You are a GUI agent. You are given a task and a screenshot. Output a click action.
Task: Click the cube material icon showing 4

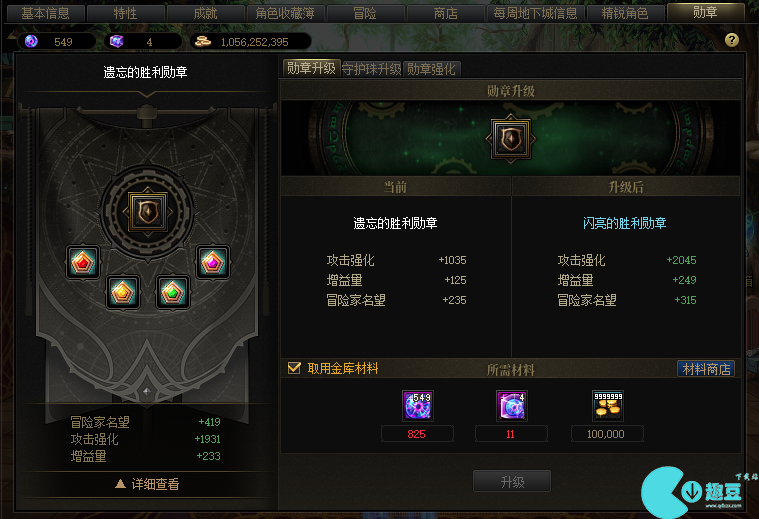[x=512, y=405]
